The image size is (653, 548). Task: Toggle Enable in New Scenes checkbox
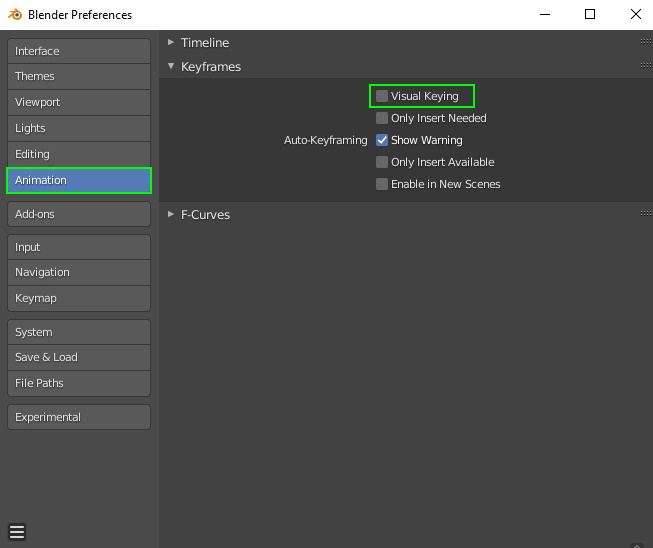click(x=382, y=184)
